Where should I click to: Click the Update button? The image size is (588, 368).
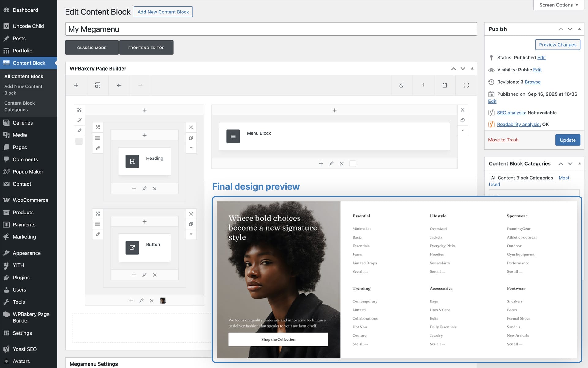(567, 140)
